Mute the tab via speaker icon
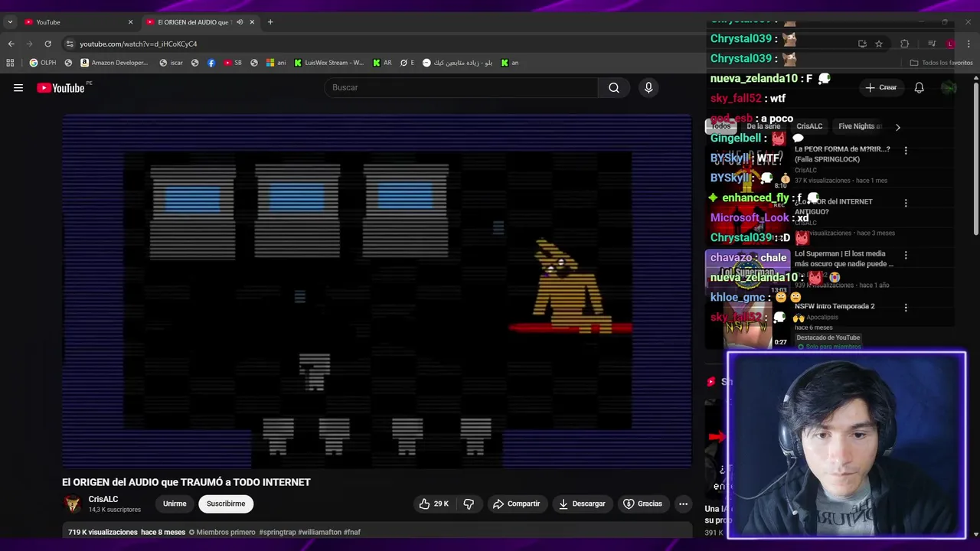Screen dimensions: 980x551 pos(240,22)
